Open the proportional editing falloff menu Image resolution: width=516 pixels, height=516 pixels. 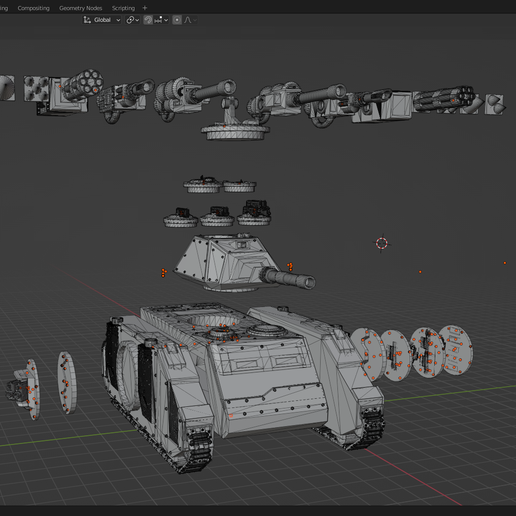coord(190,20)
